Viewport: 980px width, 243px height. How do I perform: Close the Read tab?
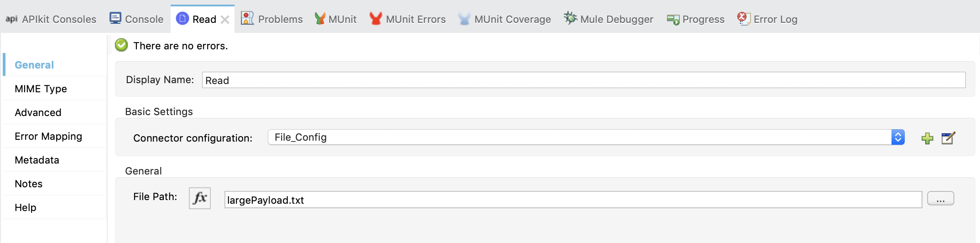coord(225,20)
